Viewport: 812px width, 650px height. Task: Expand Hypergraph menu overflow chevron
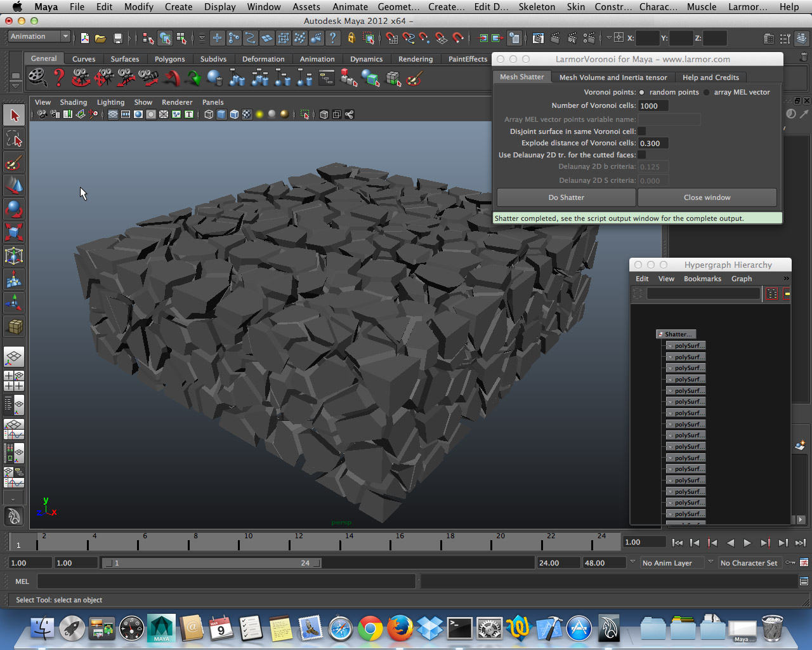pyautogui.click(x=786, y=279)
